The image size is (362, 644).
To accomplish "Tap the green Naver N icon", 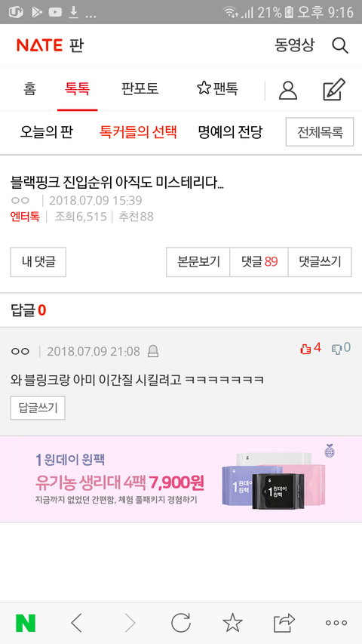I will [x=26, y=624].
